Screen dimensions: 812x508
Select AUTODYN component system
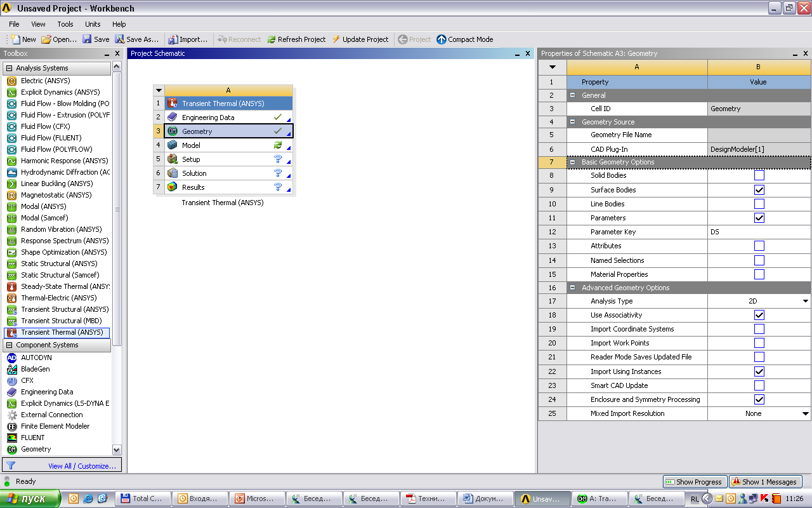[x=36, y=358]
